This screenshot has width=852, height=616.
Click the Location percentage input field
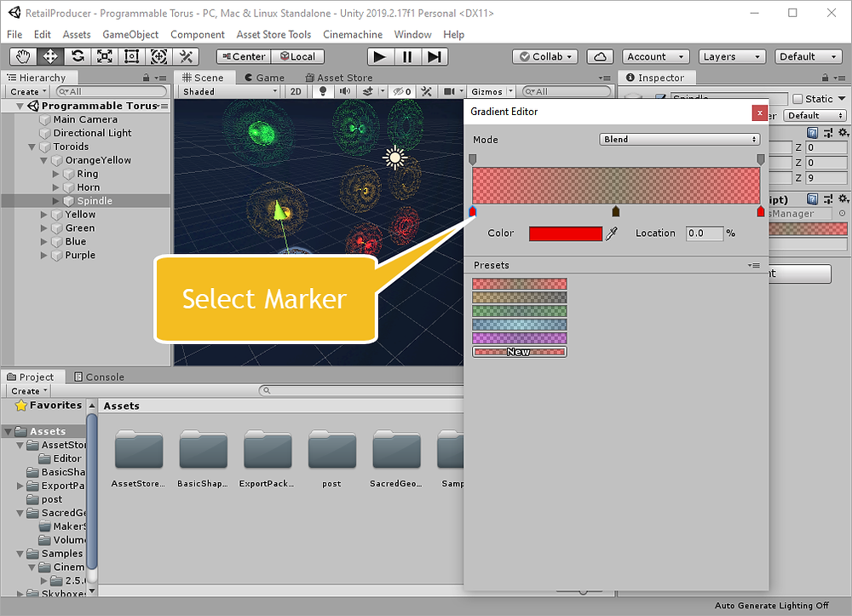[x=705, y=233]
